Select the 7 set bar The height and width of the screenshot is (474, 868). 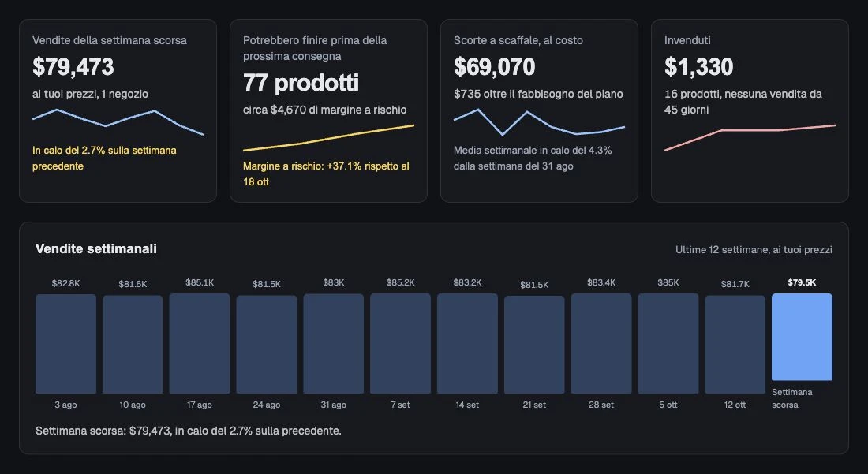tap(401, 343)
